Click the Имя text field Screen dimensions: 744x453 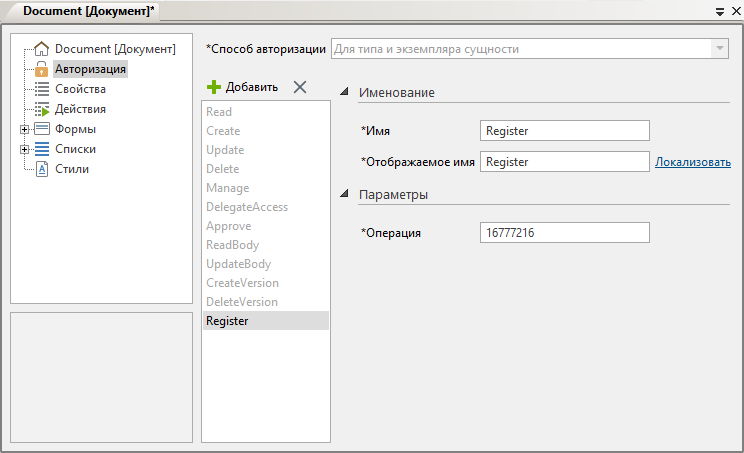click(565, 131)
